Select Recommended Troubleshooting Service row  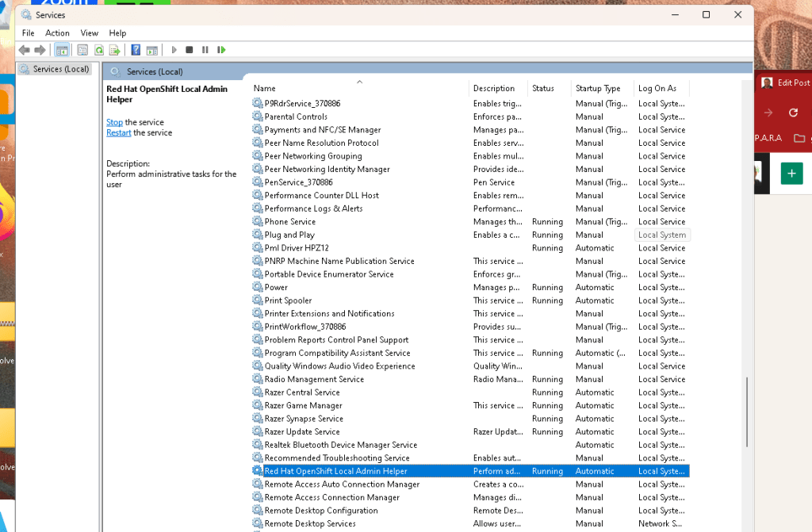(470, 458)
